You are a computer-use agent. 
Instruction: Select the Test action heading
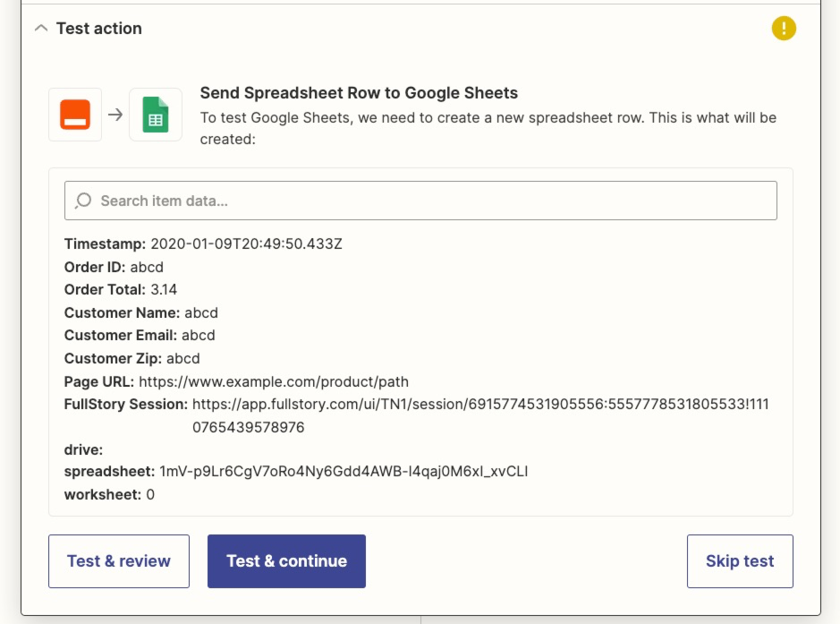tap(99, 29)
